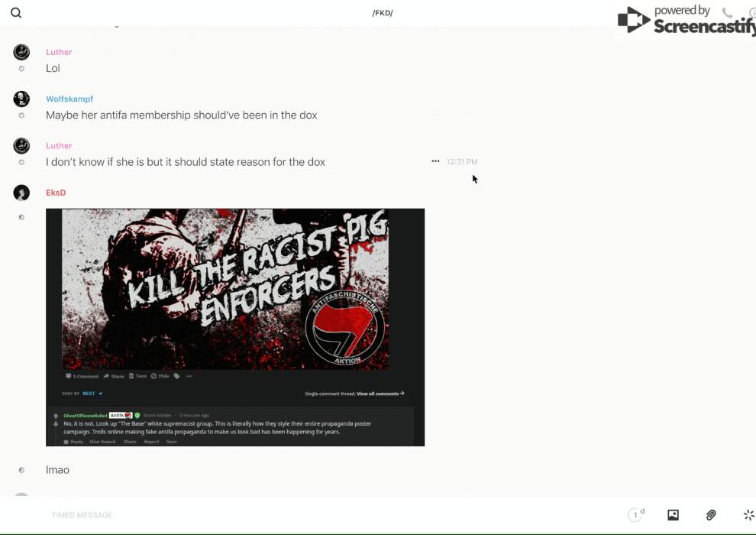Click the small status icon beside 'lmao'

click(x=21, y=470)
